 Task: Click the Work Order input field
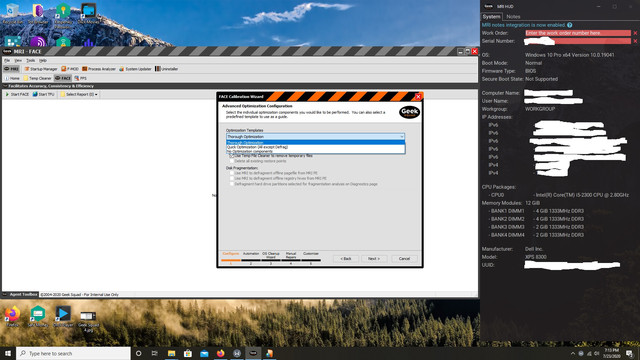pos(578,33)
